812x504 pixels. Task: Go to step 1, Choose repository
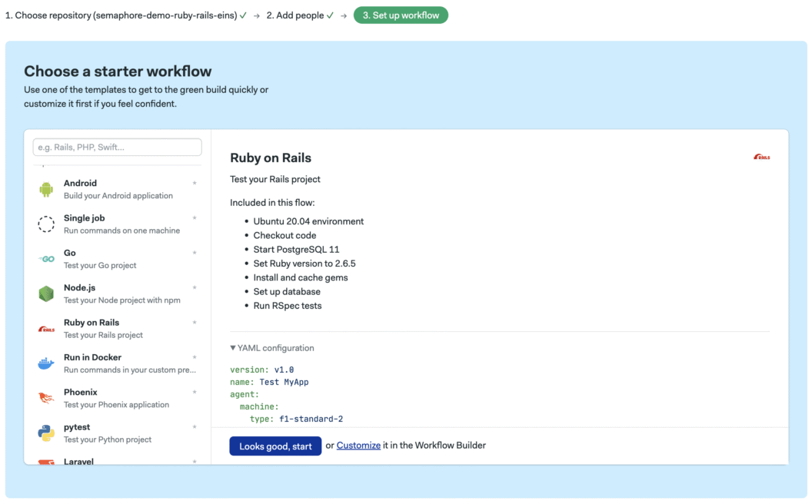tap(126, 15)
